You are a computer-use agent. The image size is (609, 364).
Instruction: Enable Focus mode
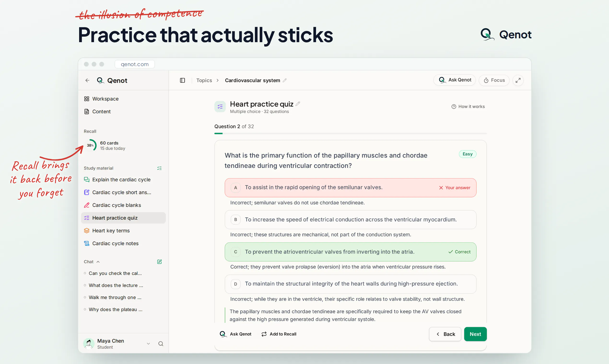tap(494, 80)
